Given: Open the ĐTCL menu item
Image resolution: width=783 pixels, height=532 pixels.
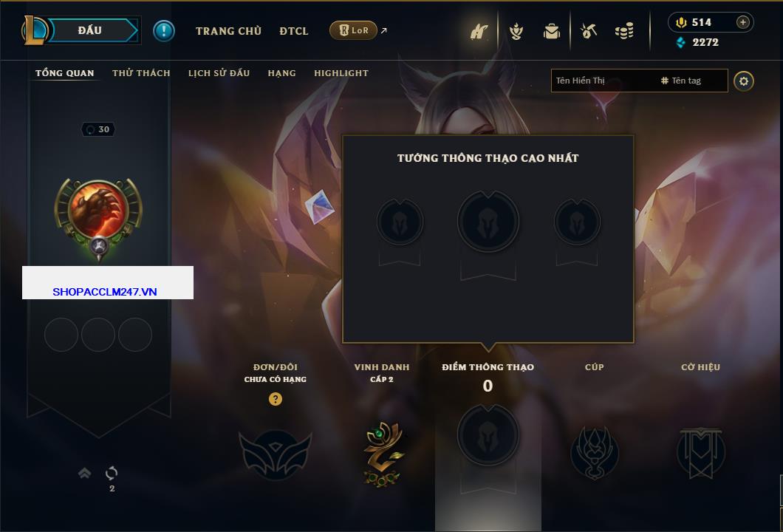Looking at the screenshot, I should tap(294, 31).
